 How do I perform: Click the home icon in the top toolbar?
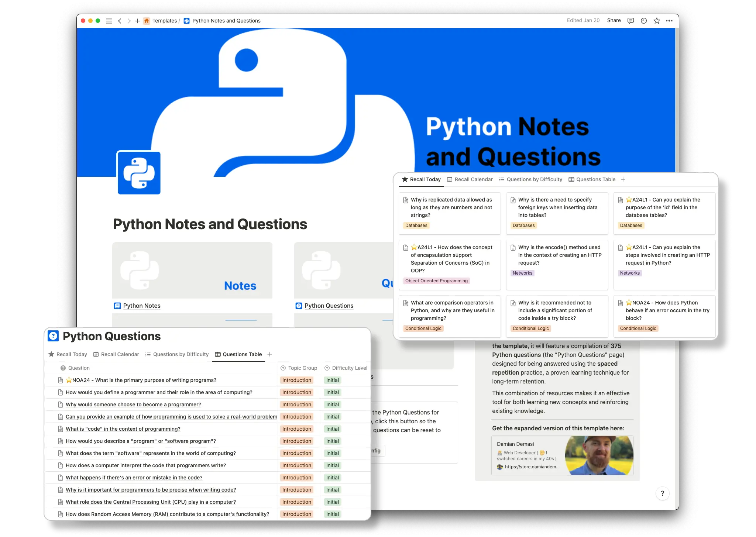point(147,21)
